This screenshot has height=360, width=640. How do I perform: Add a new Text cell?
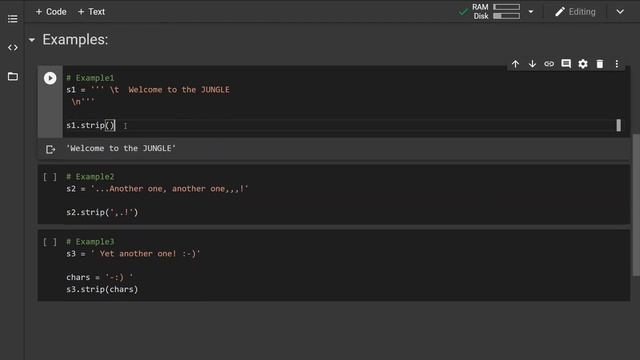click(x=91, y=12)
